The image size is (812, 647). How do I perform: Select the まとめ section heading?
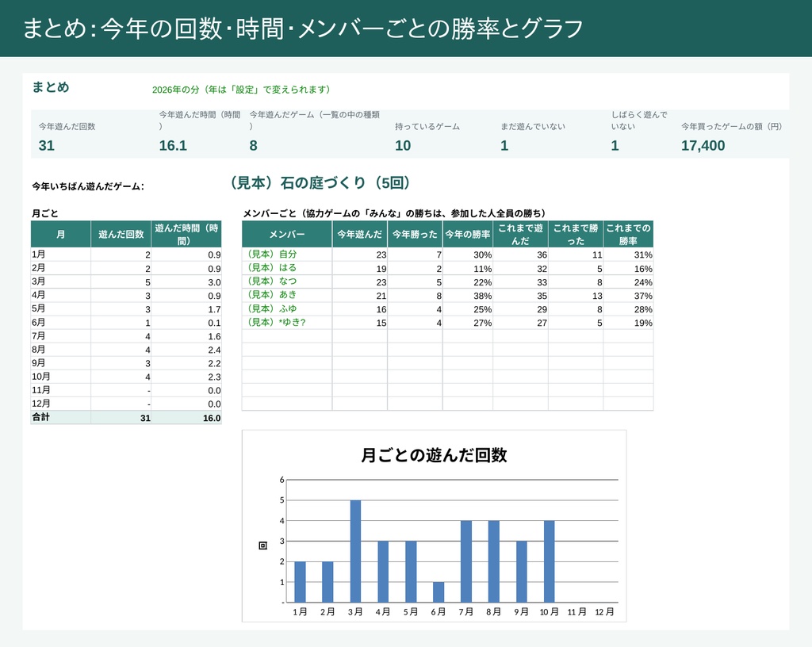click(x=50, y=87)
